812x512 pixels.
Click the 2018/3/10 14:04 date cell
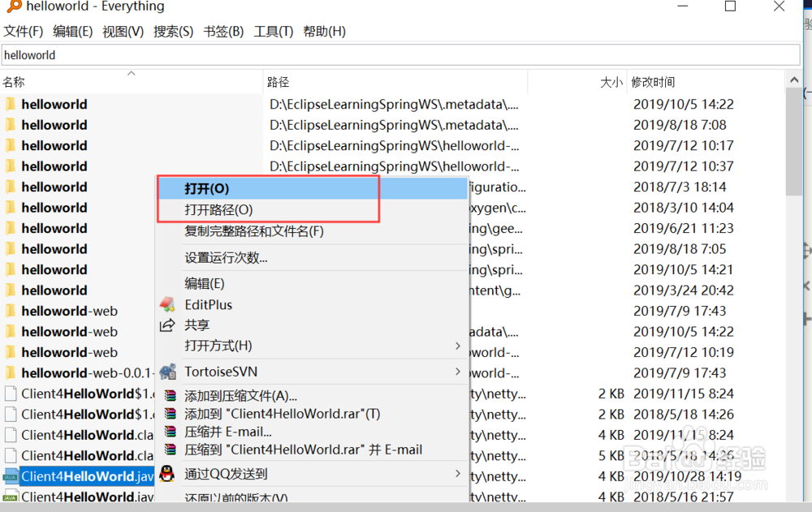684,208
